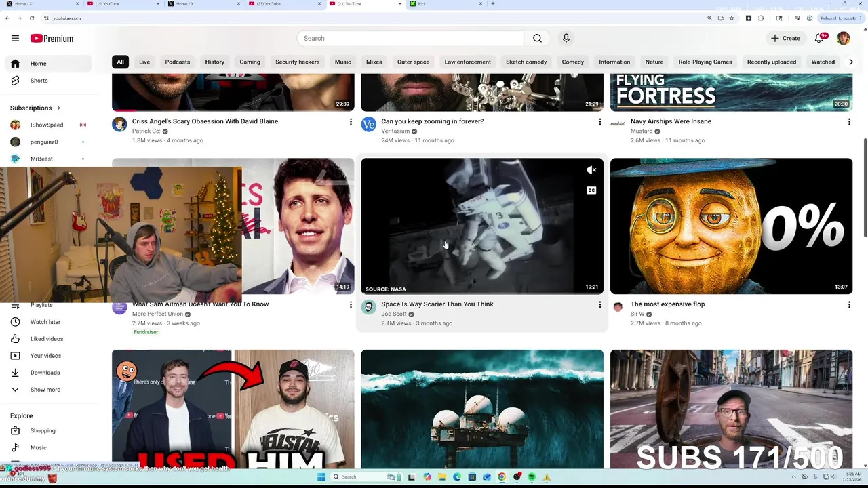This screenshot has width=868, height=488.
Task: Unmute the Space video preview
Action: point(591,170)
